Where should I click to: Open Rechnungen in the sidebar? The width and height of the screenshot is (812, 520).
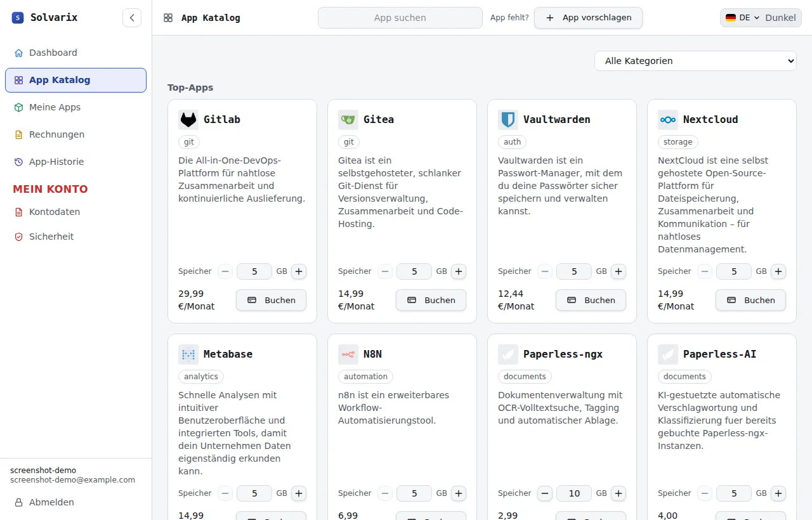[75, 134]
